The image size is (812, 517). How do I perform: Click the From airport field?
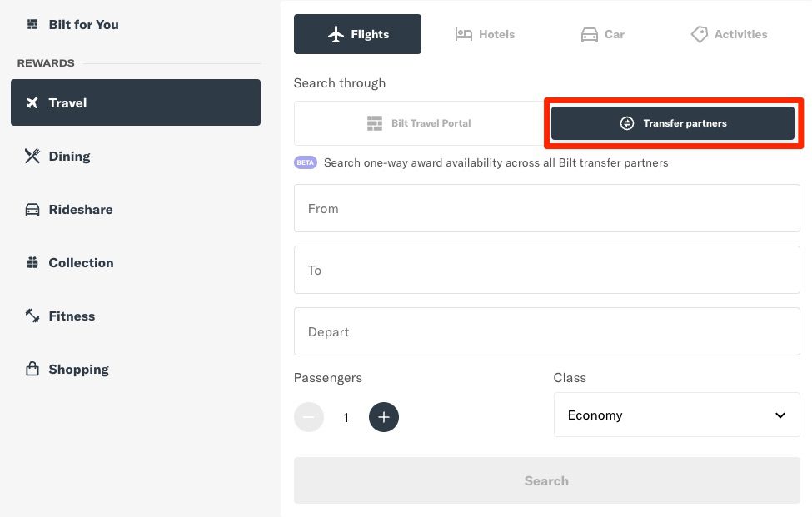[546, 209]
